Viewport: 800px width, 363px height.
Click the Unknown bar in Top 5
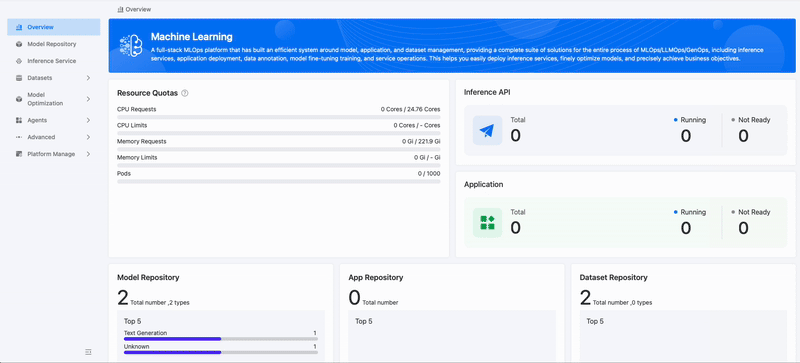(220, 352)
